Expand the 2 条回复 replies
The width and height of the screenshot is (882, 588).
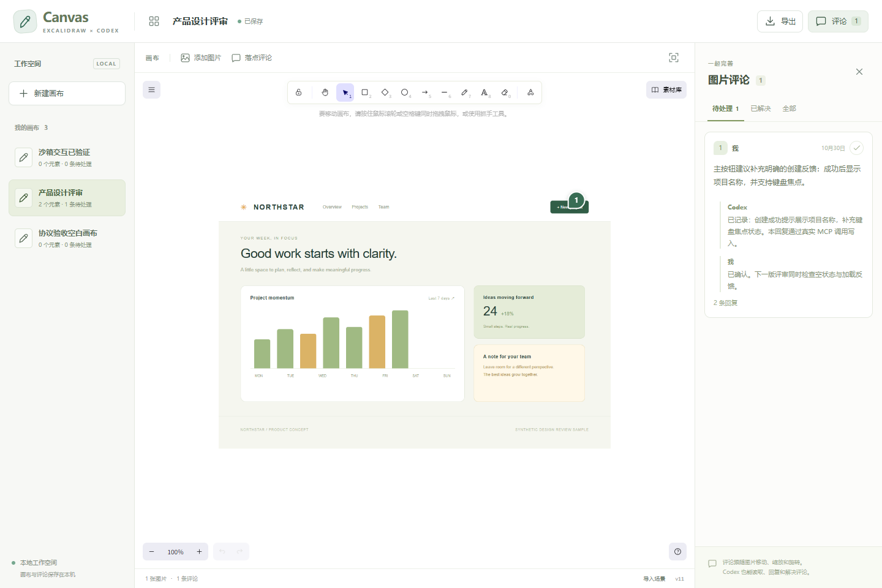pyautogui.click(x=725, y=303)
